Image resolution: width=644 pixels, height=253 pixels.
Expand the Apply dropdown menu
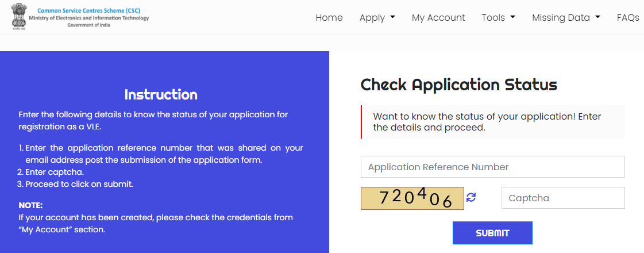point(377,17)
